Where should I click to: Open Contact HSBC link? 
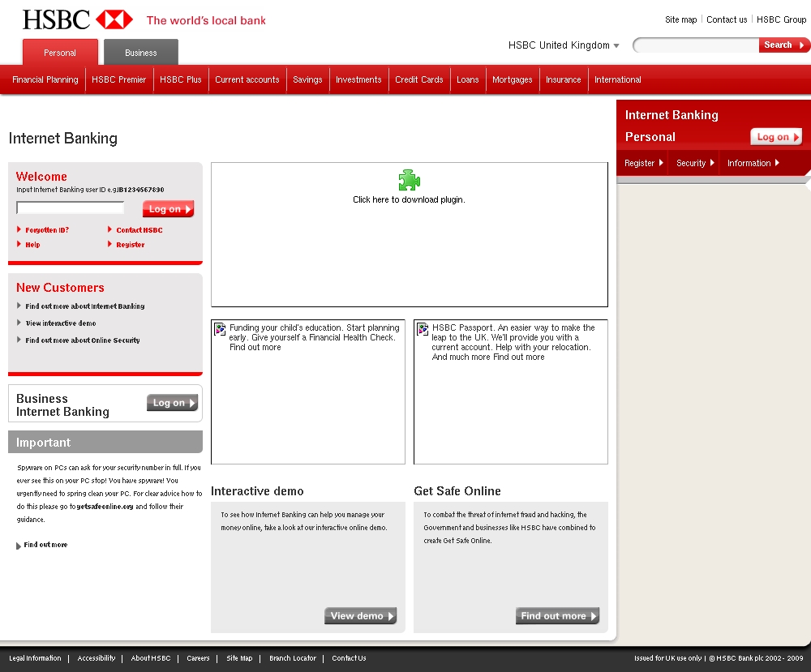pyautogui.click(x=139, y=230)
